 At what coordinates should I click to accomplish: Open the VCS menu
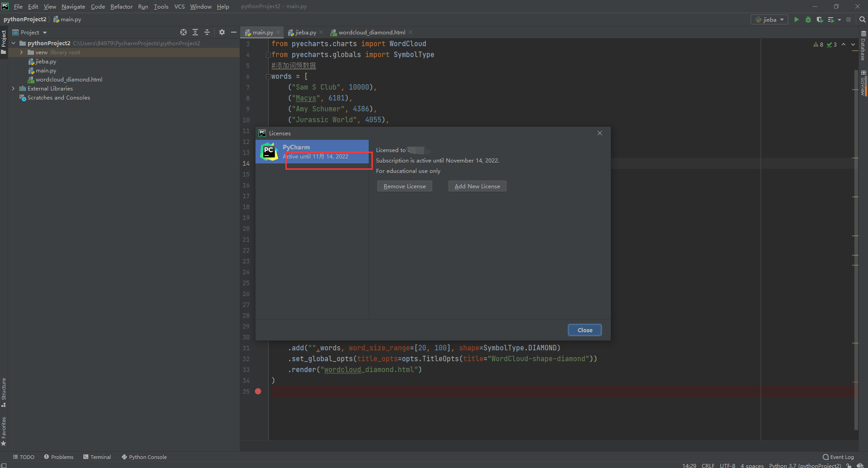click(179, 6)
